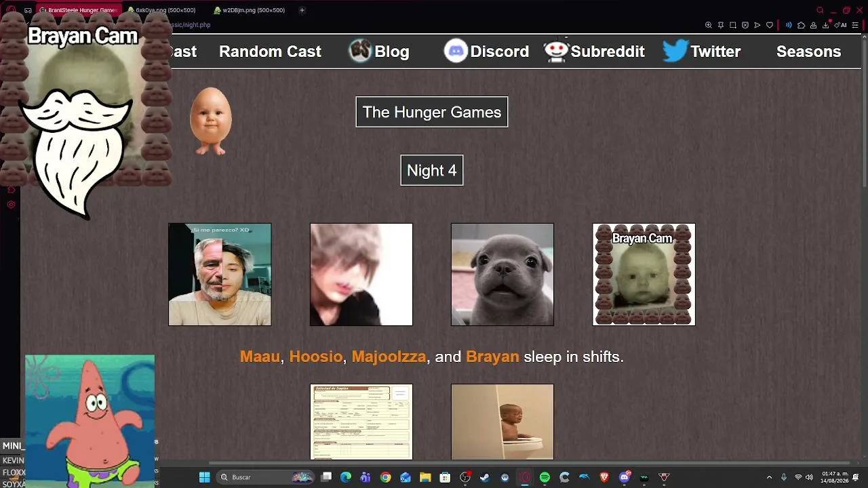The image size is (868, 488).
Task: Open a new browser tab
Action: pyautogui.click(x=302, y=10)
